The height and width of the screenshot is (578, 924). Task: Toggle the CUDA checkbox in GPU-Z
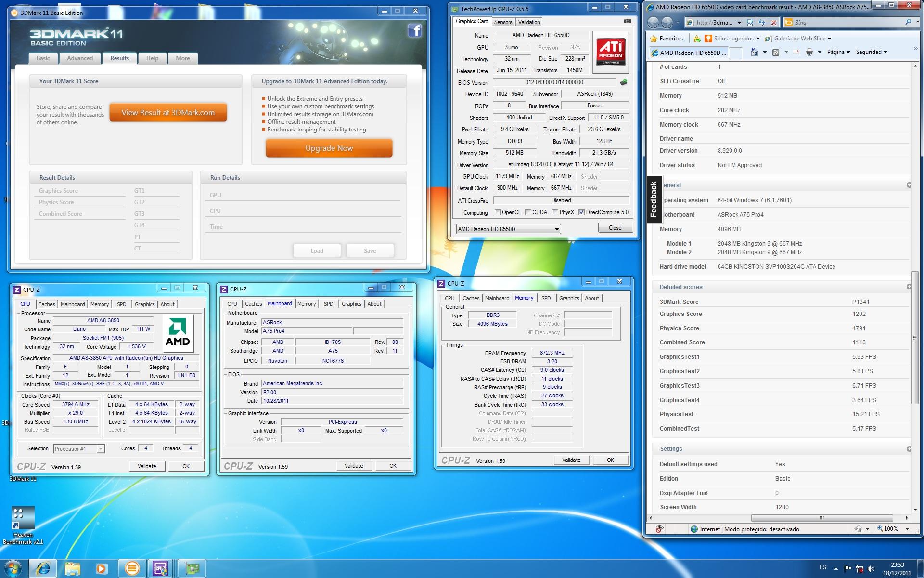(528, 212)
